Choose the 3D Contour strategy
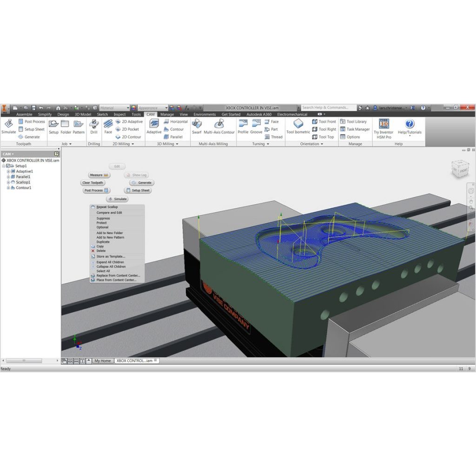 pyautogui.click(x=174, y=129)
